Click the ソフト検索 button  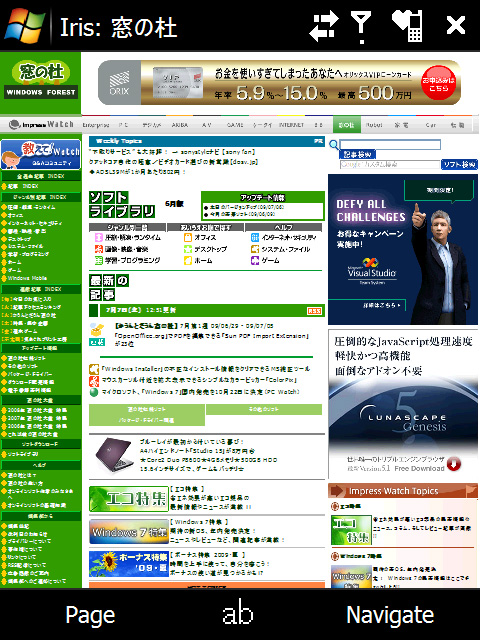[x=459, y=164]
